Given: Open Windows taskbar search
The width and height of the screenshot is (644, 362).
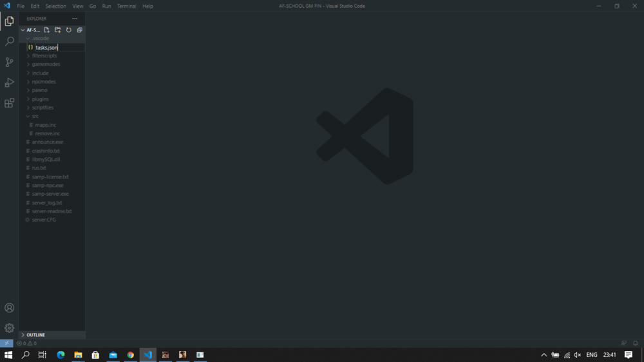Looking at the screenshot, I should [26, 355].
